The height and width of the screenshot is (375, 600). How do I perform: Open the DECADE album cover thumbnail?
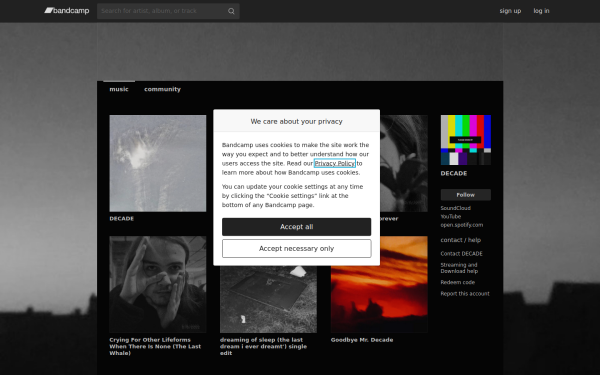point(158,163)
